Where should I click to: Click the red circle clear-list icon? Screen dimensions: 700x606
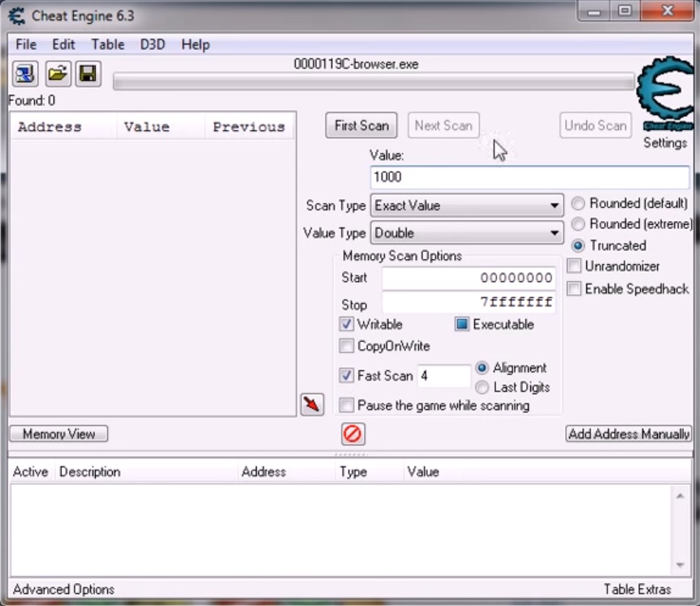click(x=352, y=434)
